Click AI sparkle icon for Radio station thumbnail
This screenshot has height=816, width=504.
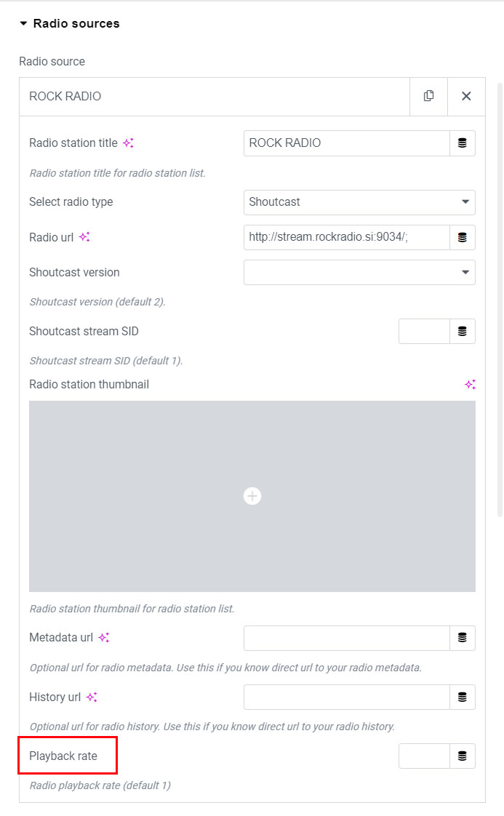[470, 384]
